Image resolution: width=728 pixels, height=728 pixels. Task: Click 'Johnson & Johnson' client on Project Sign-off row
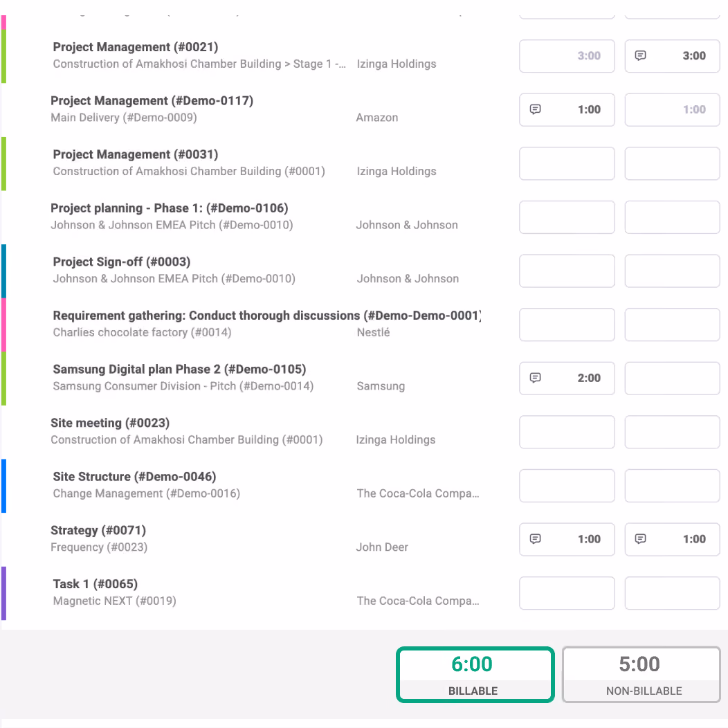(x=408, y=279)
